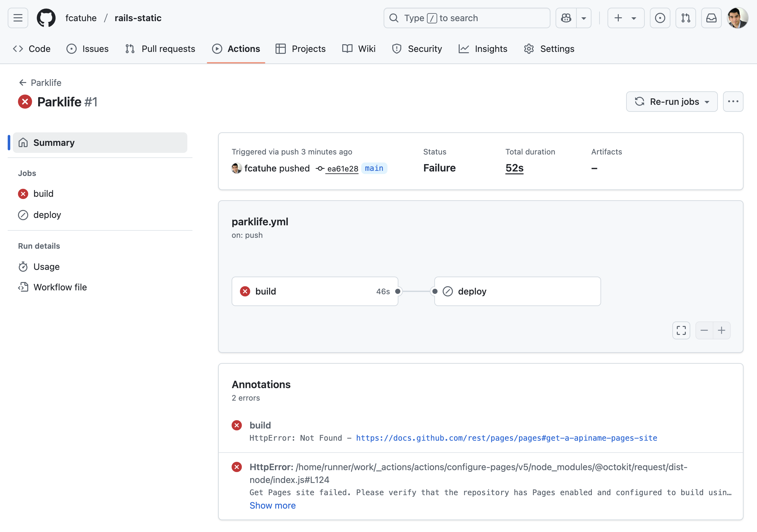Click the 'Failure' status value
The height and width of the screenshot is (532, 757).
click(x=439, y=168)
